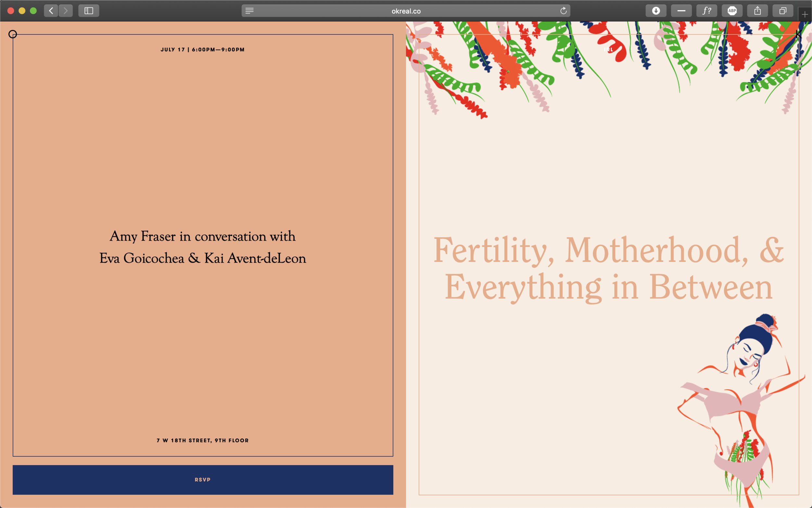This screenshot has height=508, width=812.
Task: Click the minimize-style dash extension icon
Action: coord(681,10)
